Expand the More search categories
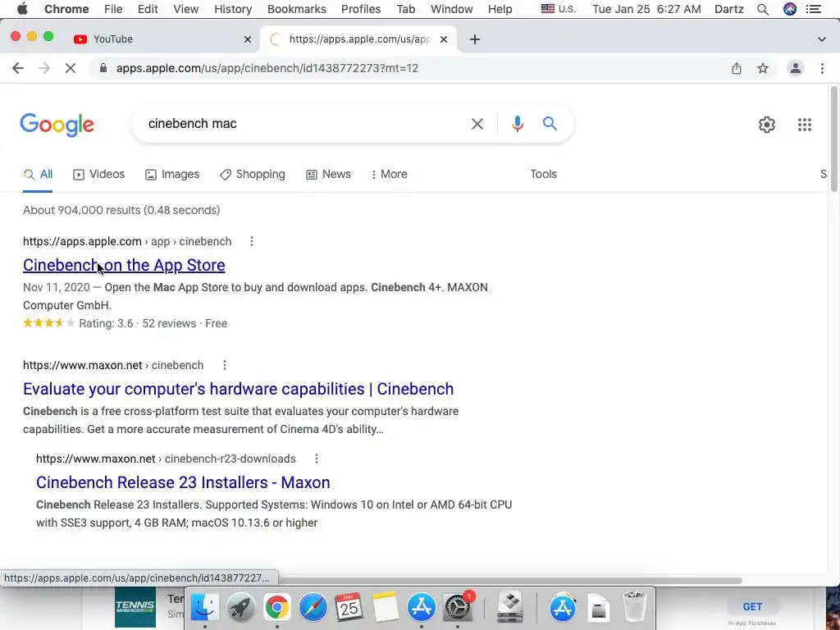This screenshot has height=630, width=840. (389, 174)
